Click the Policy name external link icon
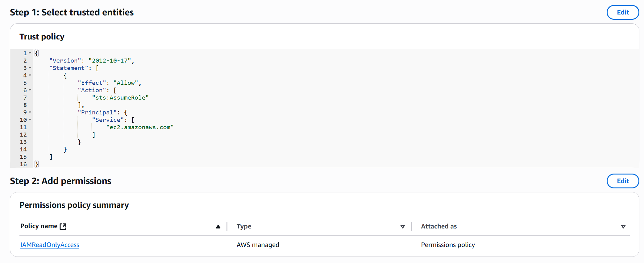 point(63,226)
